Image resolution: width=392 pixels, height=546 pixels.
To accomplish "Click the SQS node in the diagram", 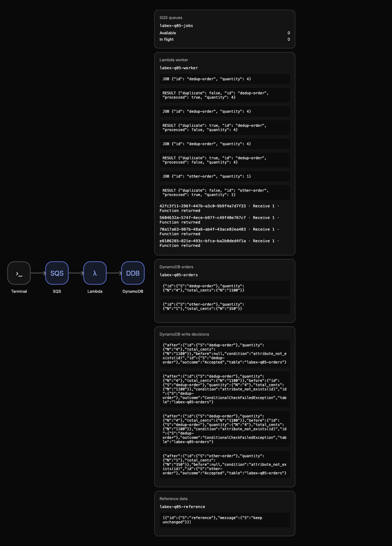I will (57, 273).
